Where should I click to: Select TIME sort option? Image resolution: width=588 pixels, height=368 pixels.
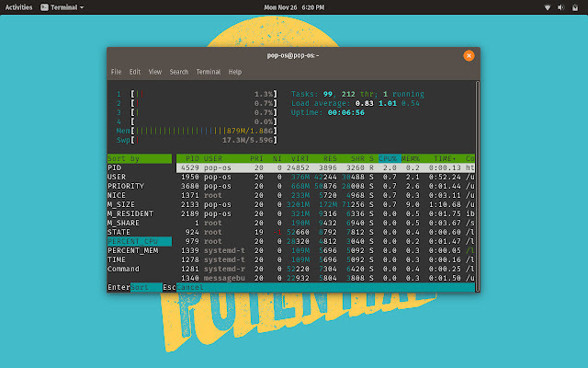[x=140, y=259]
